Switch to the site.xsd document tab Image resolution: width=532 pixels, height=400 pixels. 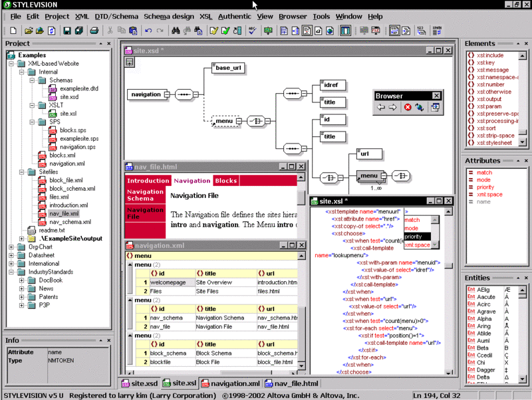tap(140, 383)
